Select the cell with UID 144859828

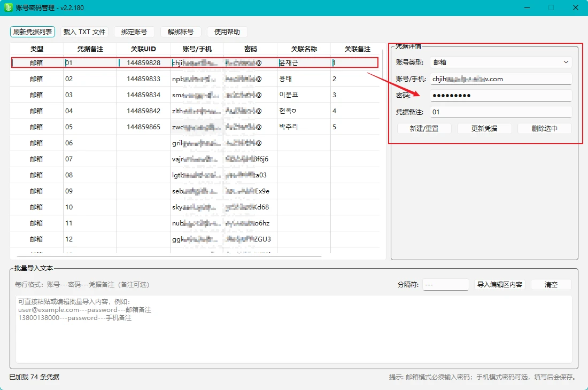tap(143, 63)
